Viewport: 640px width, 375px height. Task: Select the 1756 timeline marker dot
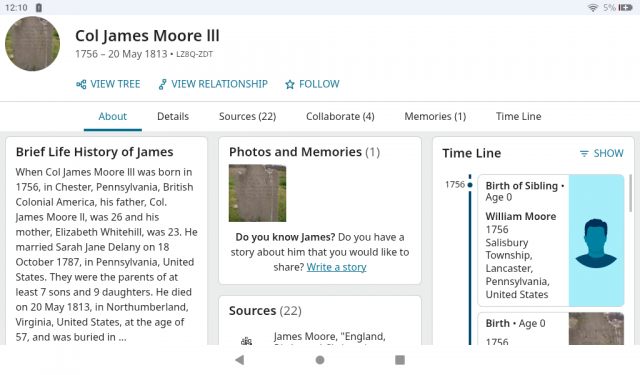[470, 185]
